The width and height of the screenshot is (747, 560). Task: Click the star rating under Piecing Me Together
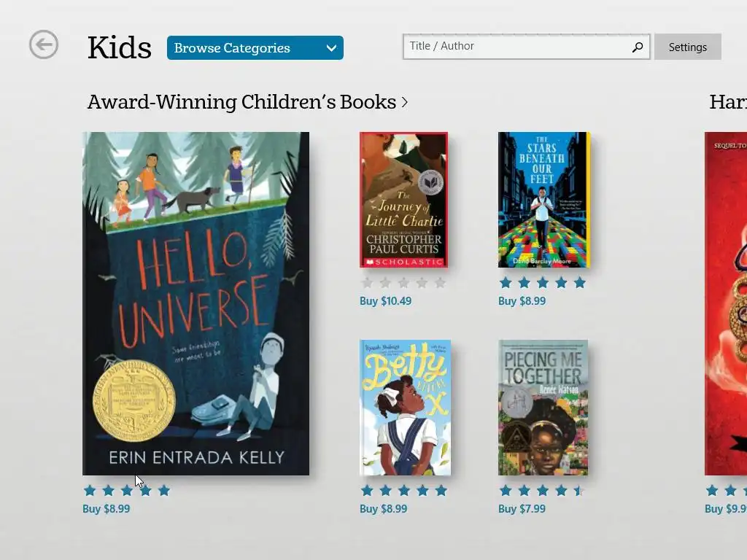coord(542,490)
